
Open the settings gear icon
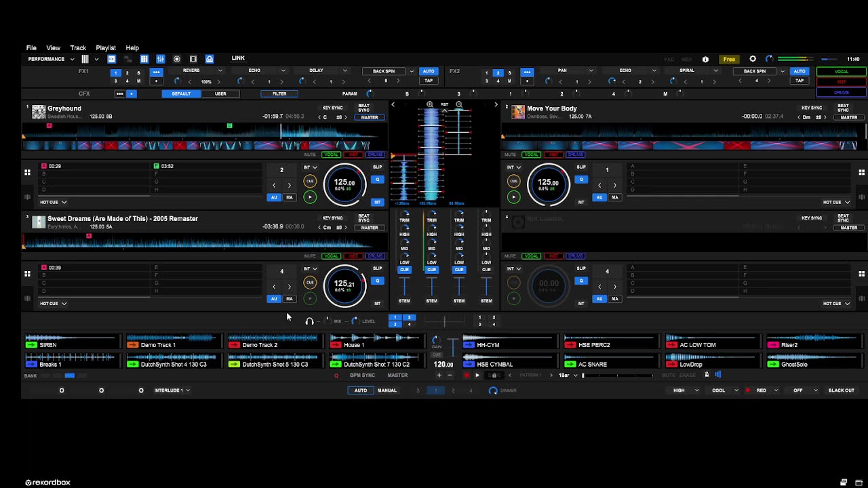point(753,59)
